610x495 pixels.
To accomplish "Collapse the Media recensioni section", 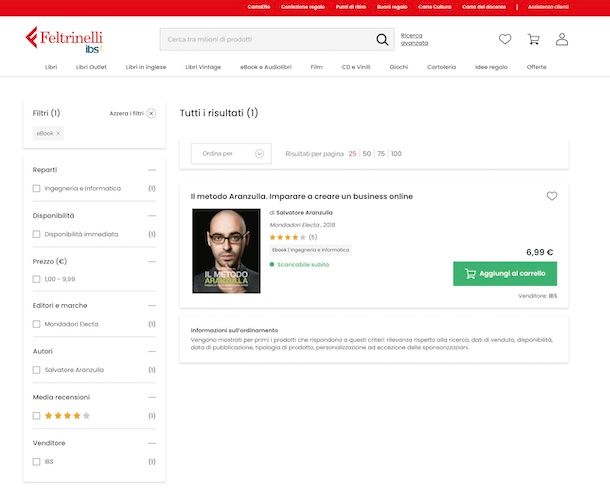I will pyautogui.click(x=152, y=397).
